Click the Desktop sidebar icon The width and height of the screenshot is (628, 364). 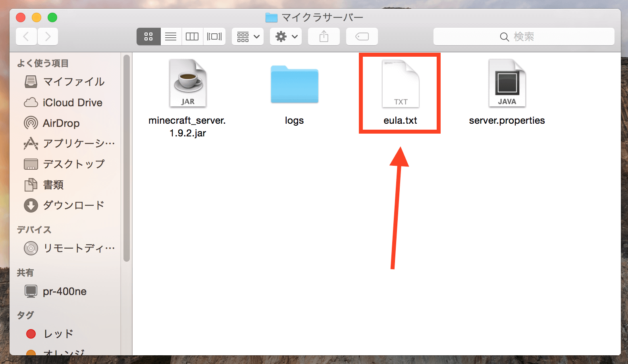click(x=31, y=164)
